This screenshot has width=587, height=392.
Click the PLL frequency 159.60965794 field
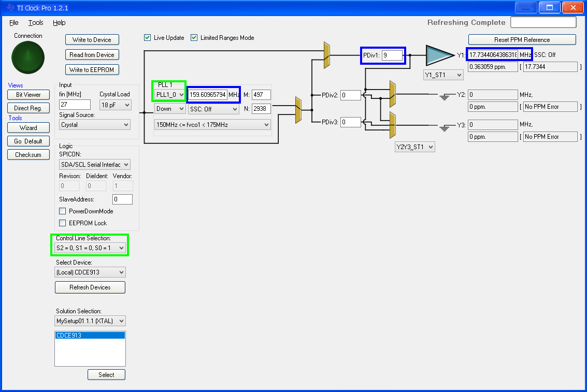[x=208, y=95]
